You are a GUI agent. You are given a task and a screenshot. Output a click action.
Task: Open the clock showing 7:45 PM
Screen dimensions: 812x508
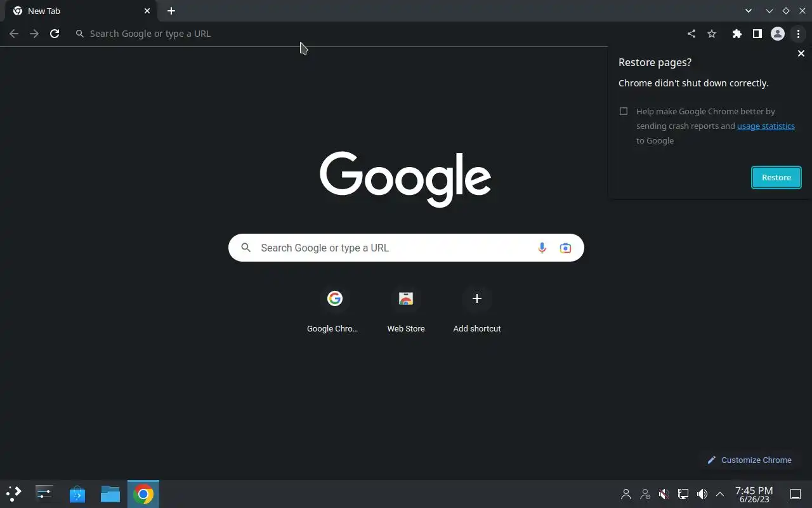(754, 494)
